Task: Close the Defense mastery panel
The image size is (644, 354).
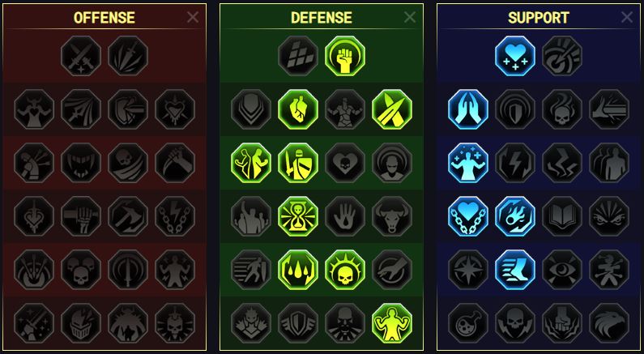Action: click(410, 17)
